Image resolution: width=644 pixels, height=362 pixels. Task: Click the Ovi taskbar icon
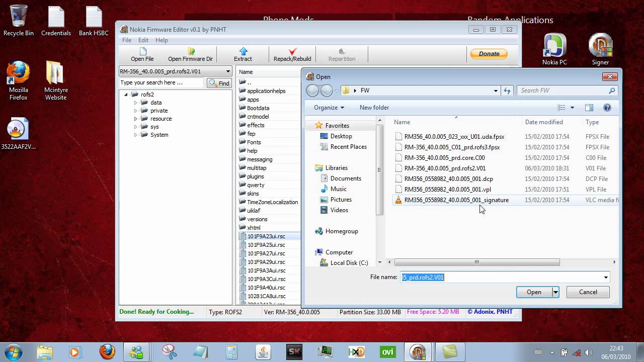[x=387, y=352]
